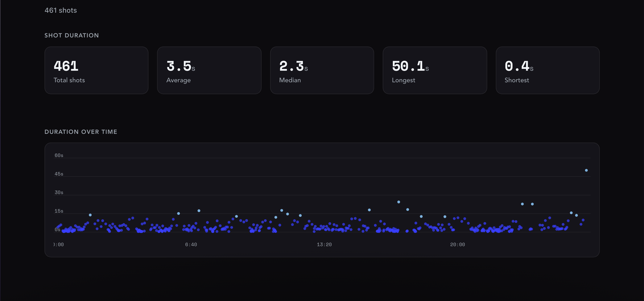
Task: Click the "Shortest" caption
Action: [x=517, y=80]
